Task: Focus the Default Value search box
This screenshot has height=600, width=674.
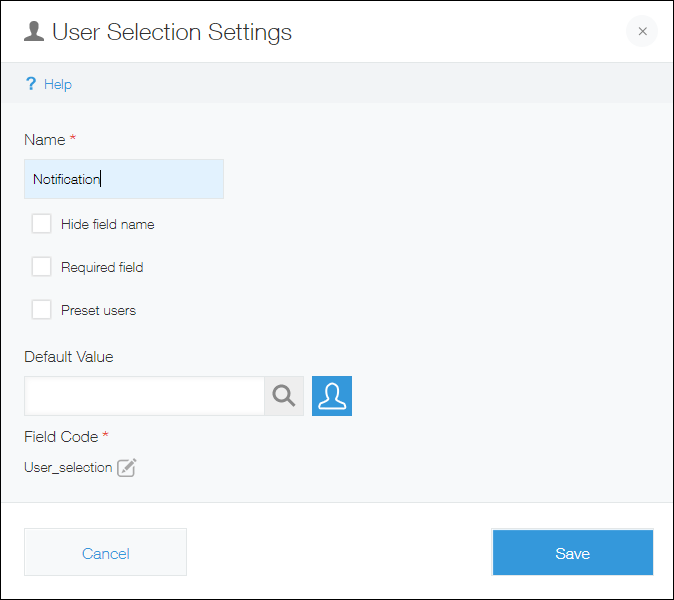Action: click(144, 396)
